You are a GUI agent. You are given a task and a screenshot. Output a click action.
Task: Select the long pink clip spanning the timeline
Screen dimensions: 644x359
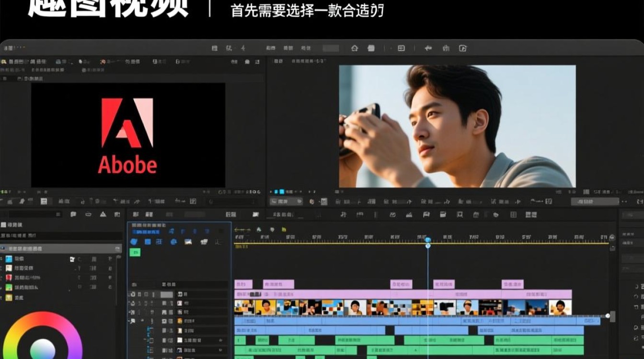403,294
